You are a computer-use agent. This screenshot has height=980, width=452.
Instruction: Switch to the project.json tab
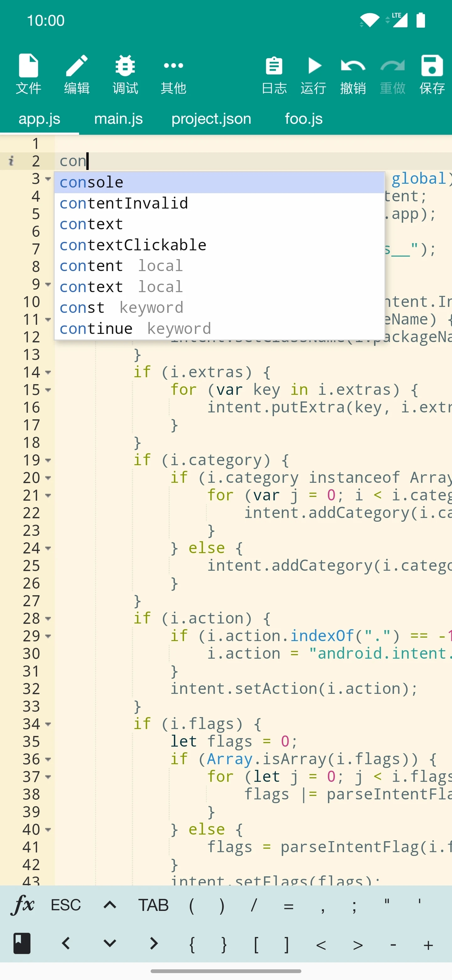click(x=211, y=119)
